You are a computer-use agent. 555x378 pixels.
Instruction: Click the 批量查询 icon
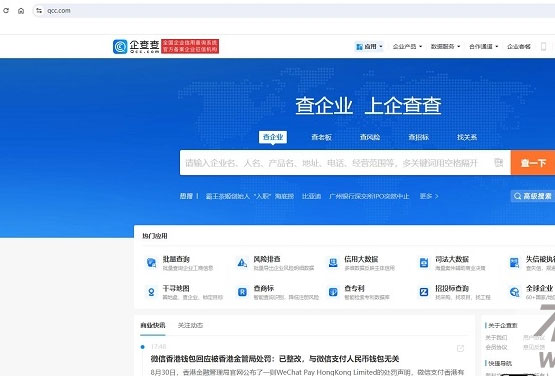click(x=151, y=263)
